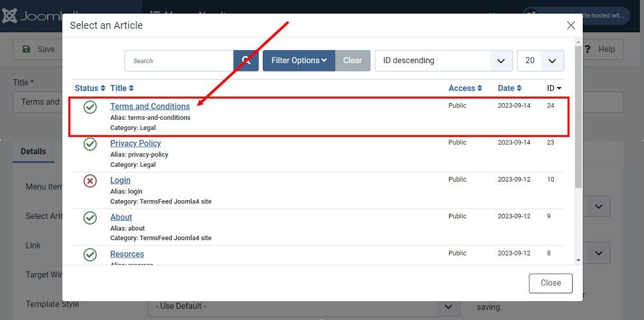
Task: Select the Terms and Conditions article link
Action: (x=150, y=106)
